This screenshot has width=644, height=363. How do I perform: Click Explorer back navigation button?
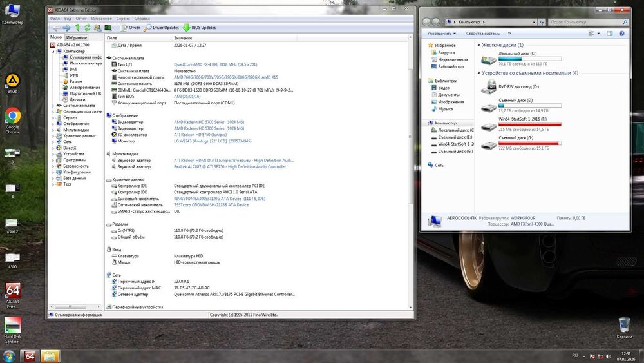tap(427, 22)
